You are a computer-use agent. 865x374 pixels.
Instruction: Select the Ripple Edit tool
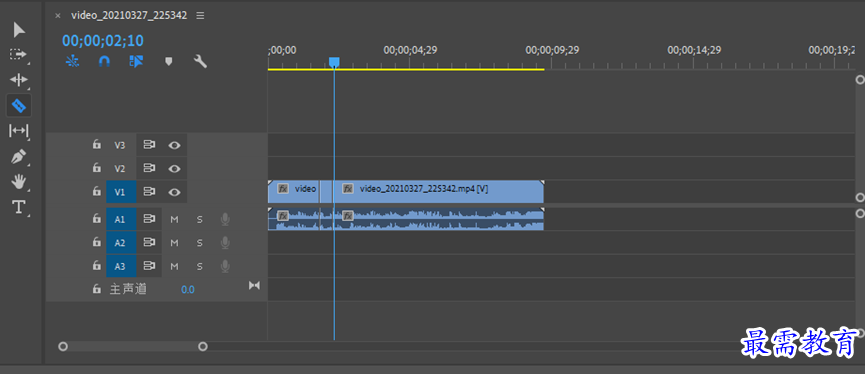tap(18, 80)
